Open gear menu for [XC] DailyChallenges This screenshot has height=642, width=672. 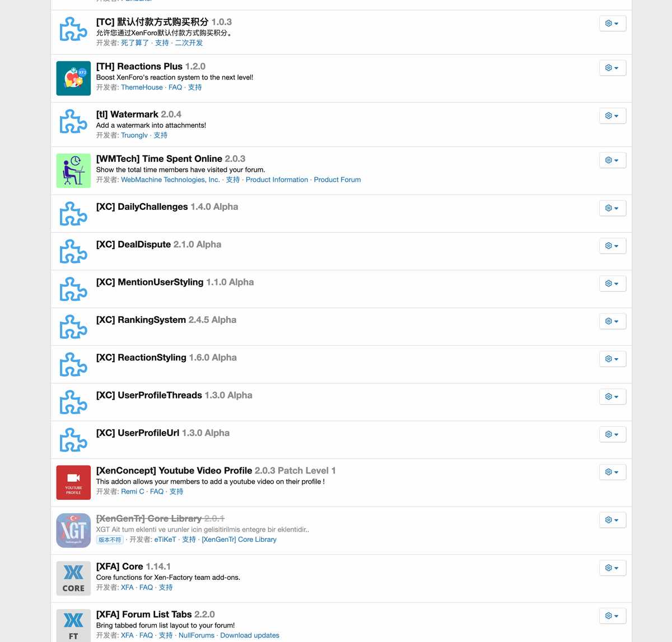coord(612,208)
